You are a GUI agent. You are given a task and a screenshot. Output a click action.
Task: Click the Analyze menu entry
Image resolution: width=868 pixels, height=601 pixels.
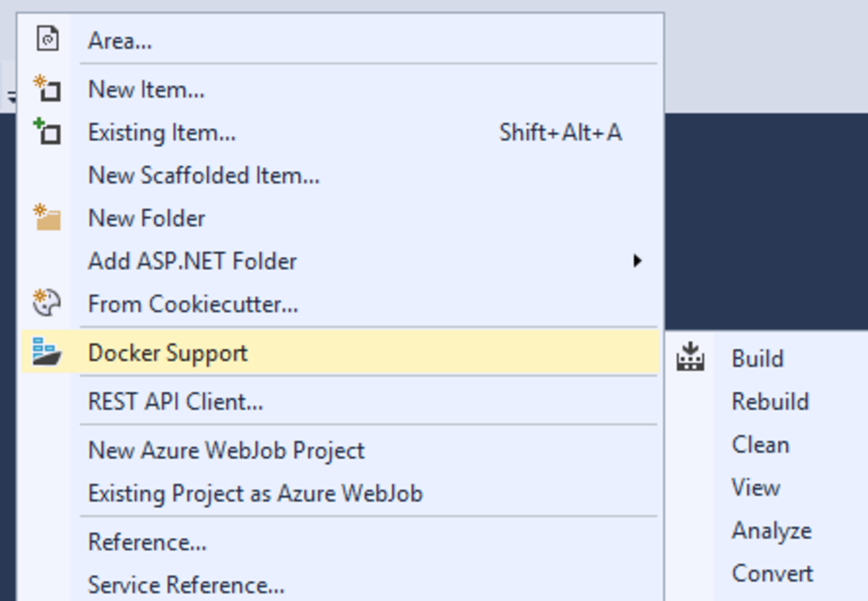[771, 531]
